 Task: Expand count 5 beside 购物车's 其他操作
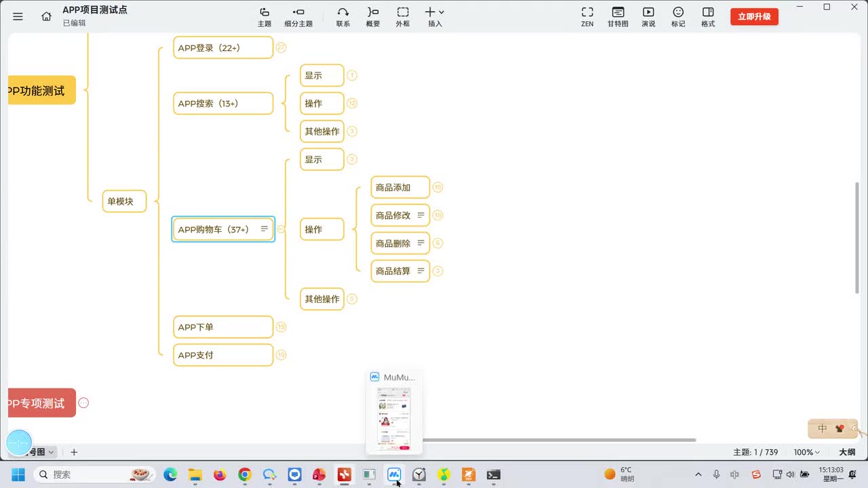coord(351,299)
